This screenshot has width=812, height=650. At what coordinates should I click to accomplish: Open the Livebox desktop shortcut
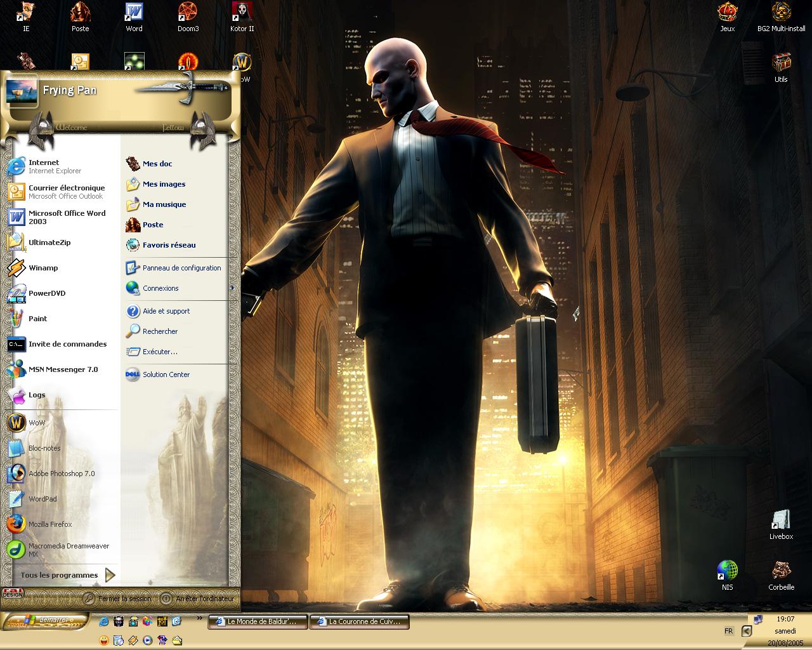(x=781, y=525)
